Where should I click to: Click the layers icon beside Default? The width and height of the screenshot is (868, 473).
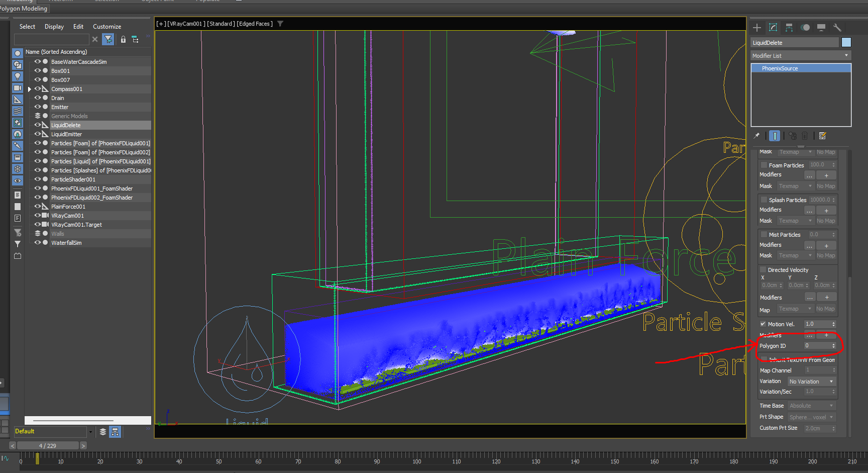(103, 432)
